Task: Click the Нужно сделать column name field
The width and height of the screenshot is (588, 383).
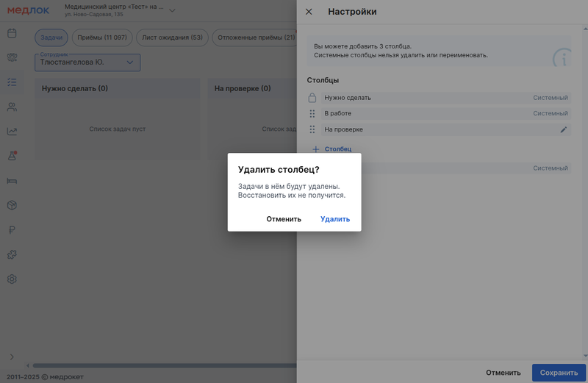Action: coord(446,98)
